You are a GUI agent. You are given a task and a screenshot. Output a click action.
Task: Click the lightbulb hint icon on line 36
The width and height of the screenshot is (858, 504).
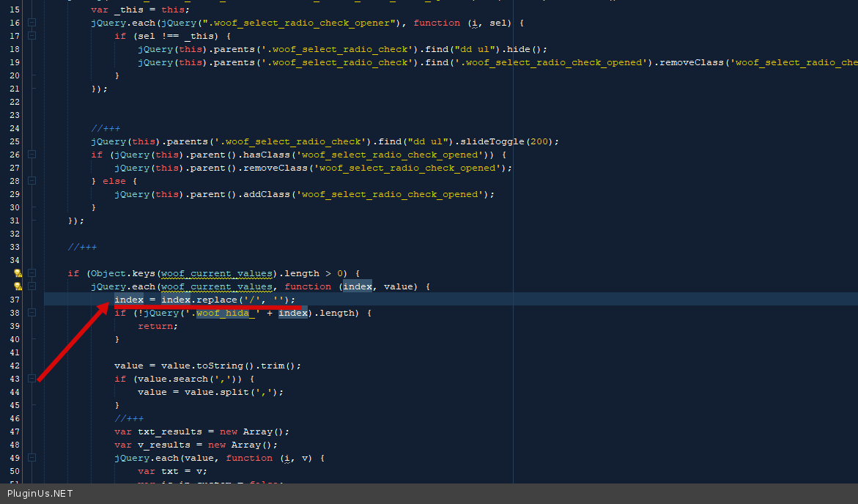(18, 286)
